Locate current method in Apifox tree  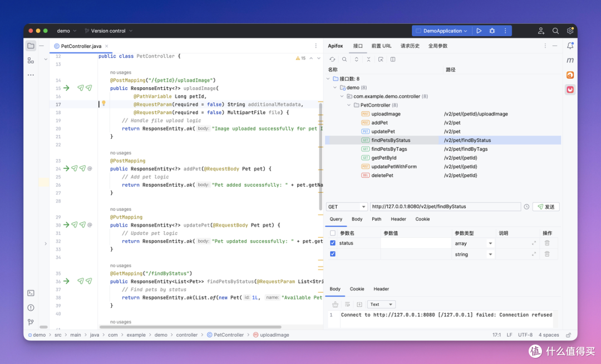click(381, 59)
